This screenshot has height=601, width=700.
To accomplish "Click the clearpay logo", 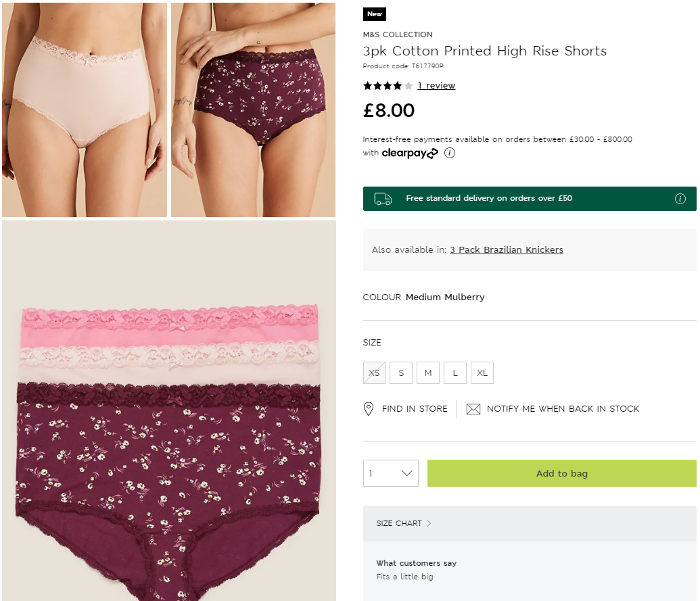I will pyautogui.click(x=410, y=153).
